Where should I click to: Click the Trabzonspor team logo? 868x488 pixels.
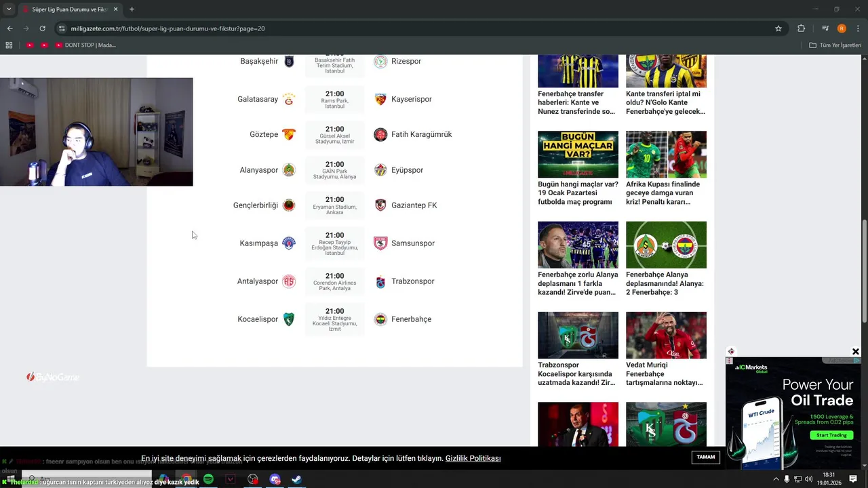[x=380, y=281]
